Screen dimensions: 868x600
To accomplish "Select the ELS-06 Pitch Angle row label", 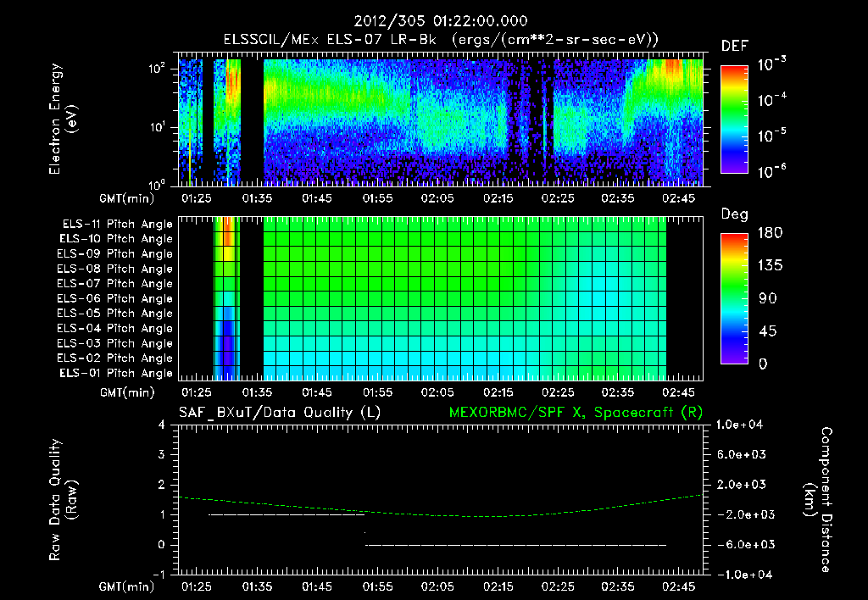I will tap(115, 299).
